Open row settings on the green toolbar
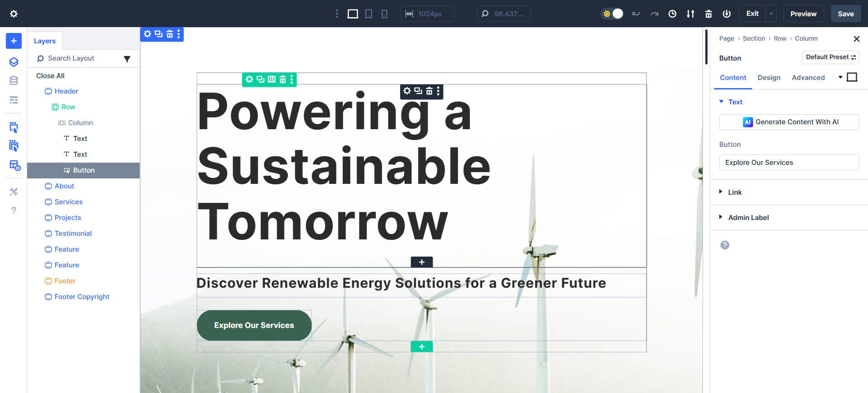Screen dimensions: 868x393 [249, 80]
